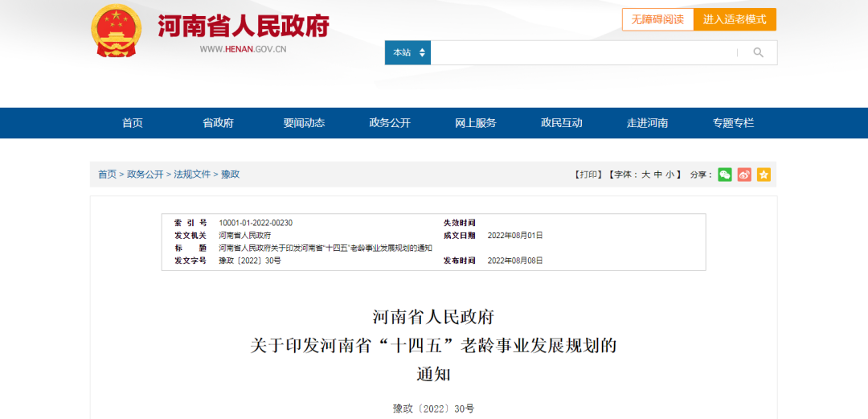
Task: Set font size to 大
Action: [x=645, y=175]
